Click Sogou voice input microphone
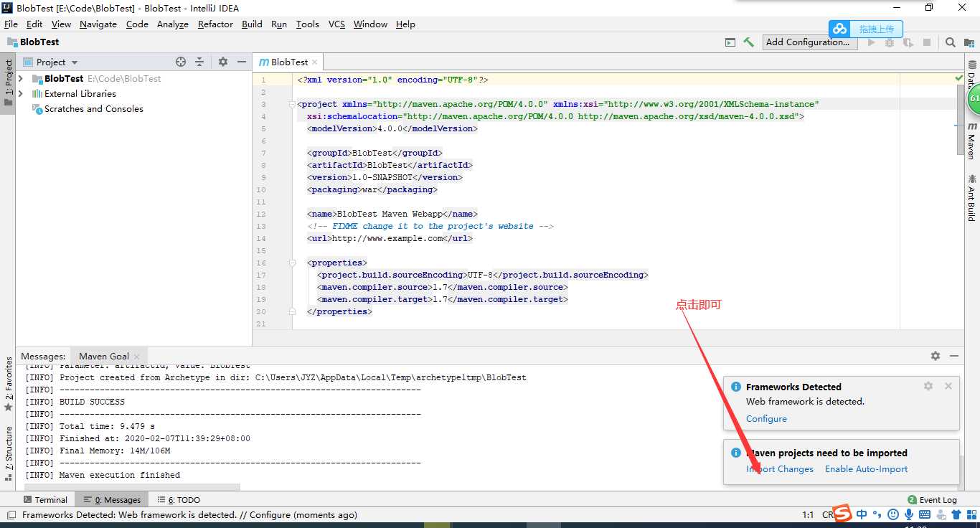The width and height of the screenshot is (980, 528). click(908, 514)
